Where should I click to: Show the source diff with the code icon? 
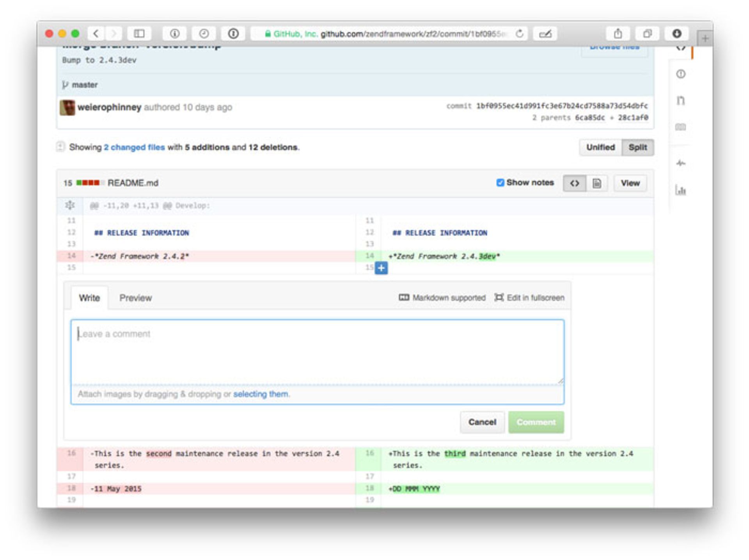pos(575,183)
